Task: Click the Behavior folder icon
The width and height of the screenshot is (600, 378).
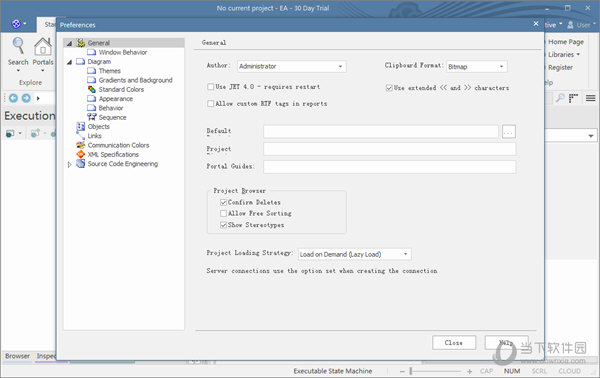Action: [91, 108]
